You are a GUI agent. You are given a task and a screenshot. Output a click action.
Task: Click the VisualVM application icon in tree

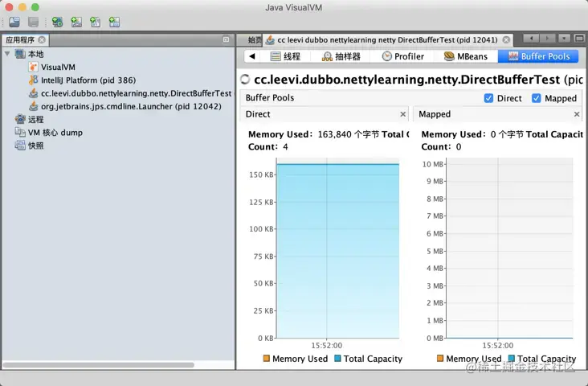point(34,67)
